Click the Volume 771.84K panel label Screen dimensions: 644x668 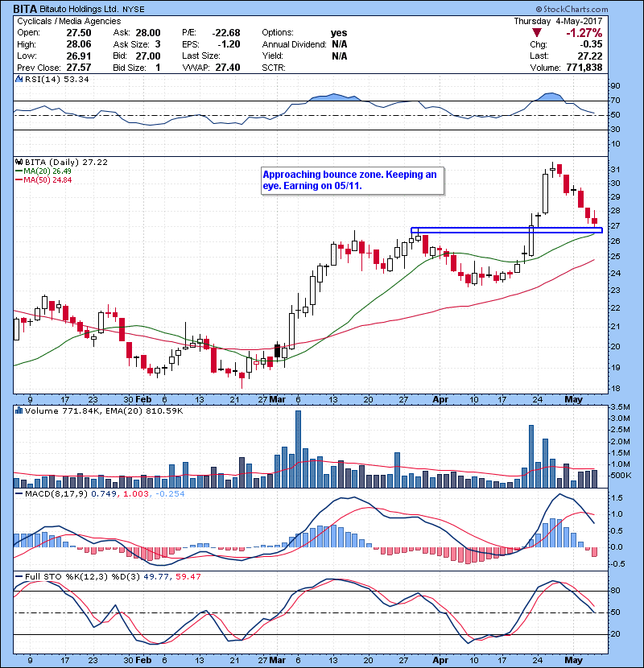click(64, 410)
